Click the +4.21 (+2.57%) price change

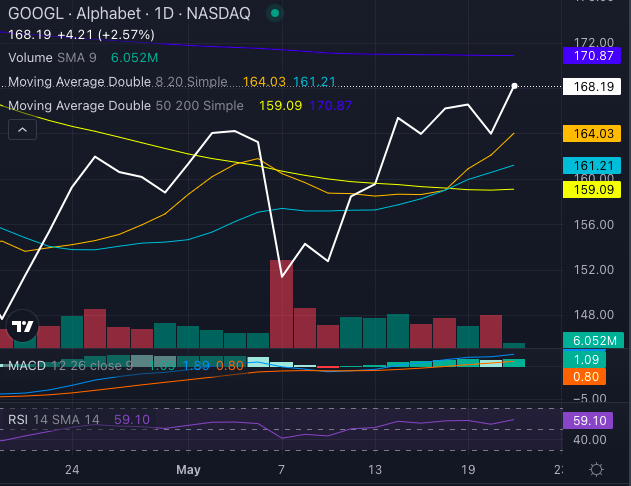click(x=106, y=35)
